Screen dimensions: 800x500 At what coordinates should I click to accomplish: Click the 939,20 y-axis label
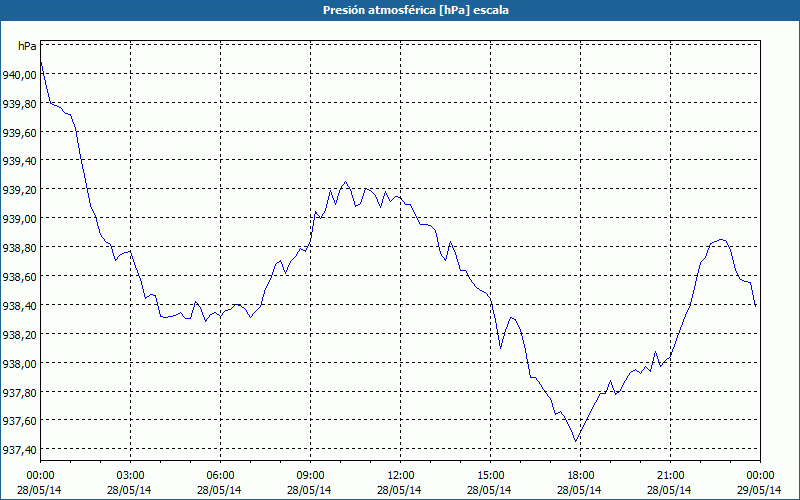pyautogui.click(x=19, y=190)
